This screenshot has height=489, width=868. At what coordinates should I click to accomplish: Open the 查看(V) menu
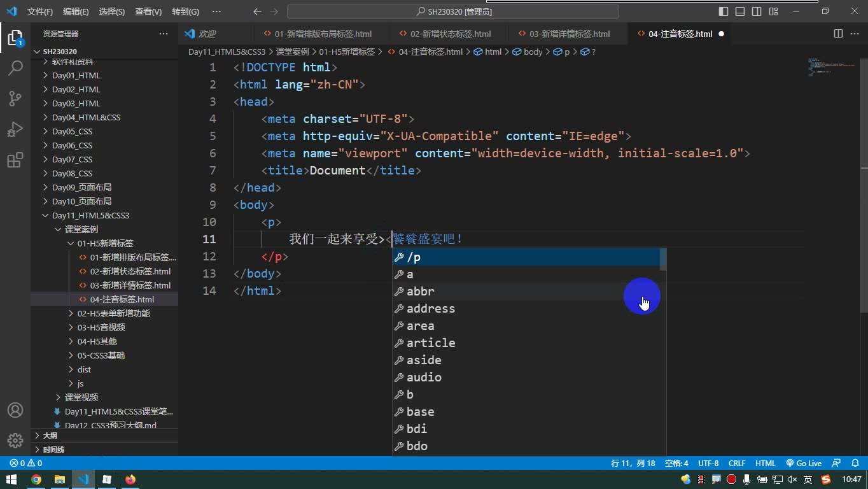148,11
